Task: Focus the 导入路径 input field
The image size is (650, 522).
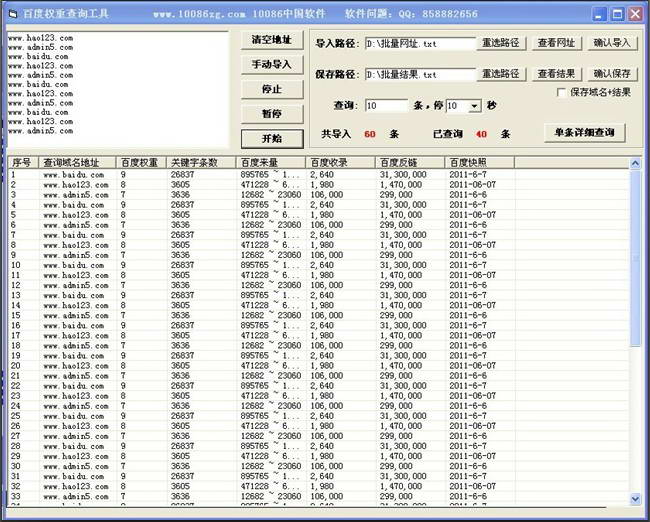Action: pos(420,44)
